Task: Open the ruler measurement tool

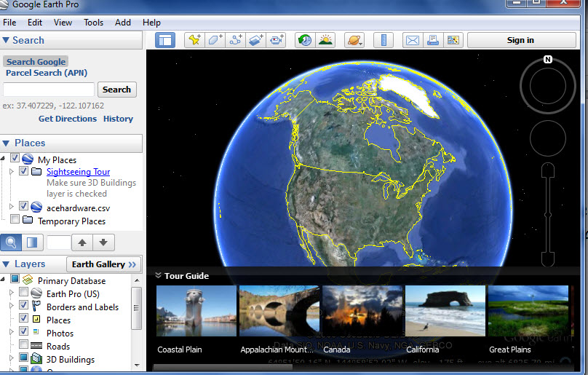Action: pos(384,40)
